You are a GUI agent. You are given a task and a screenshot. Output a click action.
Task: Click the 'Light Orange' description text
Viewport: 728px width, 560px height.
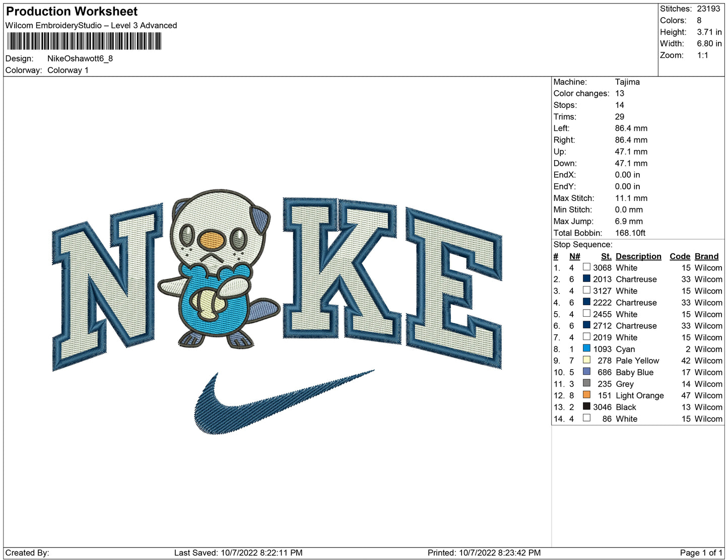(x=640, y=395)
